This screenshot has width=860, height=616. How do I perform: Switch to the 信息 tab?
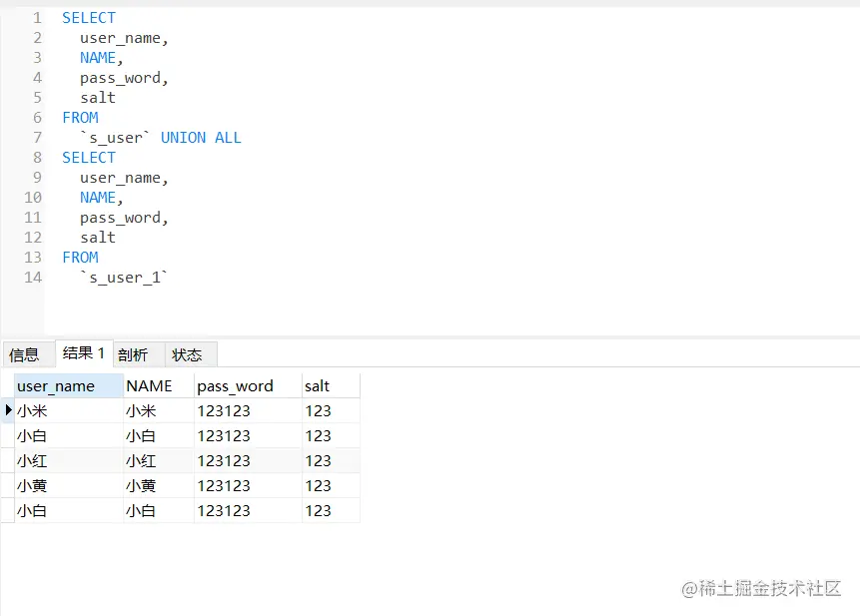pos(25,354)
